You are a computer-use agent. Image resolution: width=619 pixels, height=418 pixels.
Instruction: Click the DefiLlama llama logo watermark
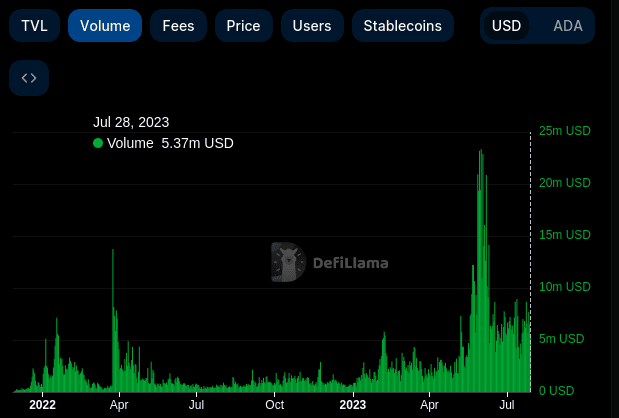(288, 262)
